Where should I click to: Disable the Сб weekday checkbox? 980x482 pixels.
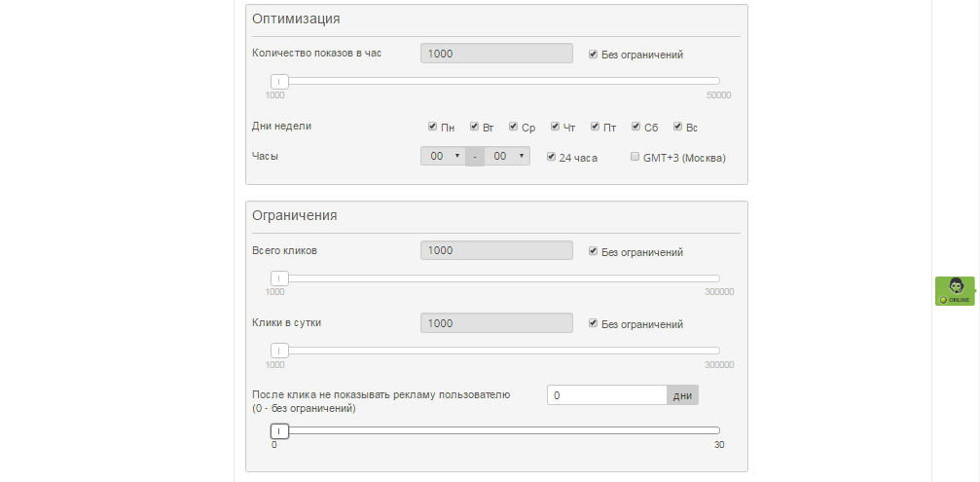(x=635, y=127)
